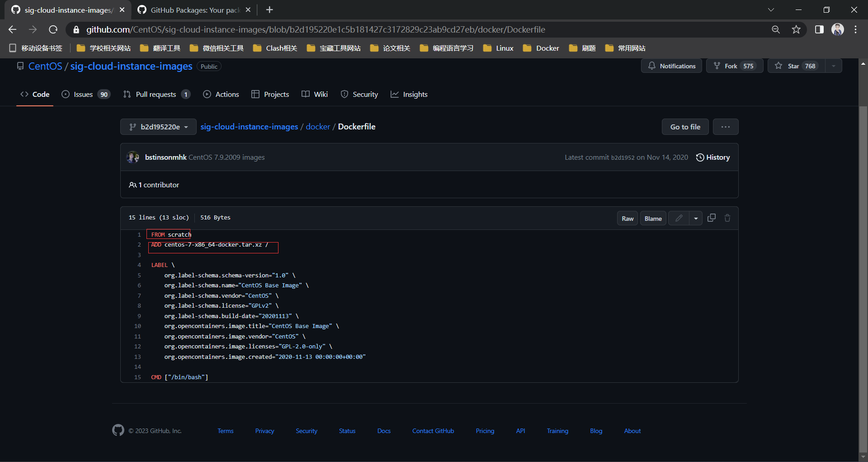Switch to the GitHub Packages tab
Image resolution: width=868 pixels, height=462 pixels.
[194, 10]
